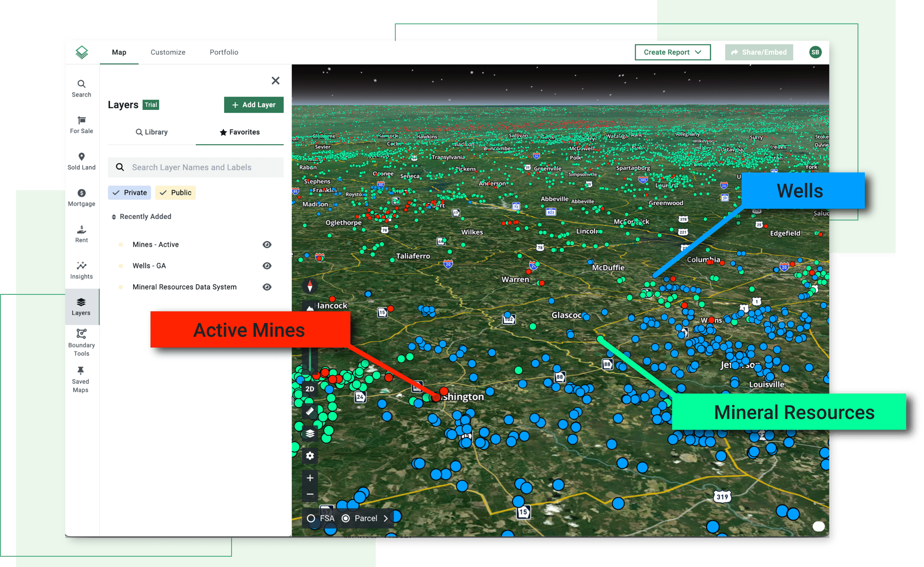This screenshot has width=924, height=567.
Task: Open the Create Report dropdown
Action: 673,52
